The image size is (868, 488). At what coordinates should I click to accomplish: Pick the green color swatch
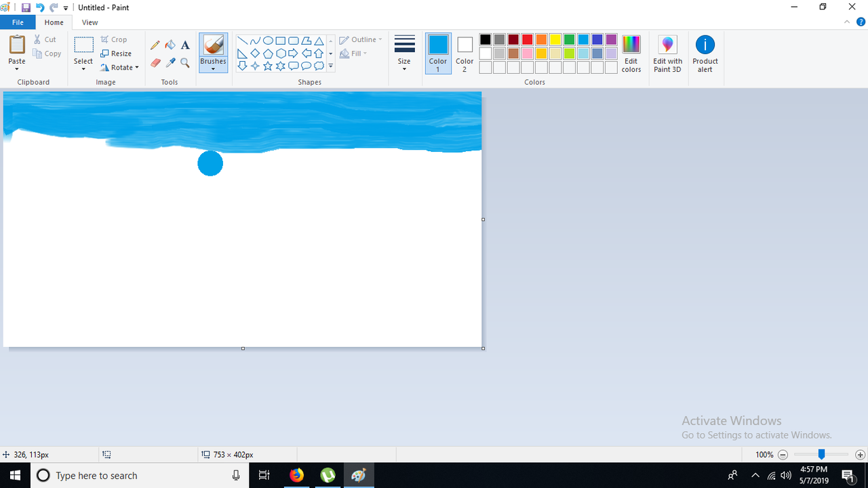click(x=570, y=40)
